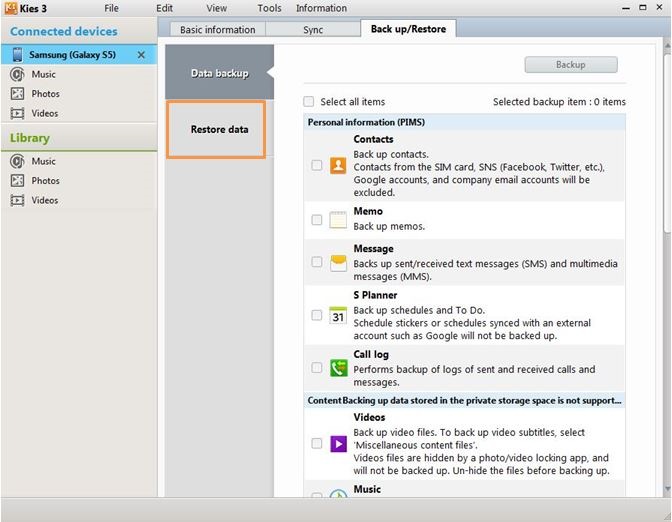672x522 pixels.
Task: Click the Memo notepad icon
Action: tap(338, 220)
